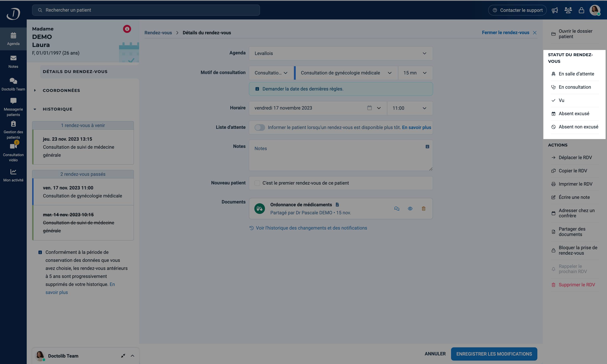
Task: Mark appointment as Vu
Action: 575,100
